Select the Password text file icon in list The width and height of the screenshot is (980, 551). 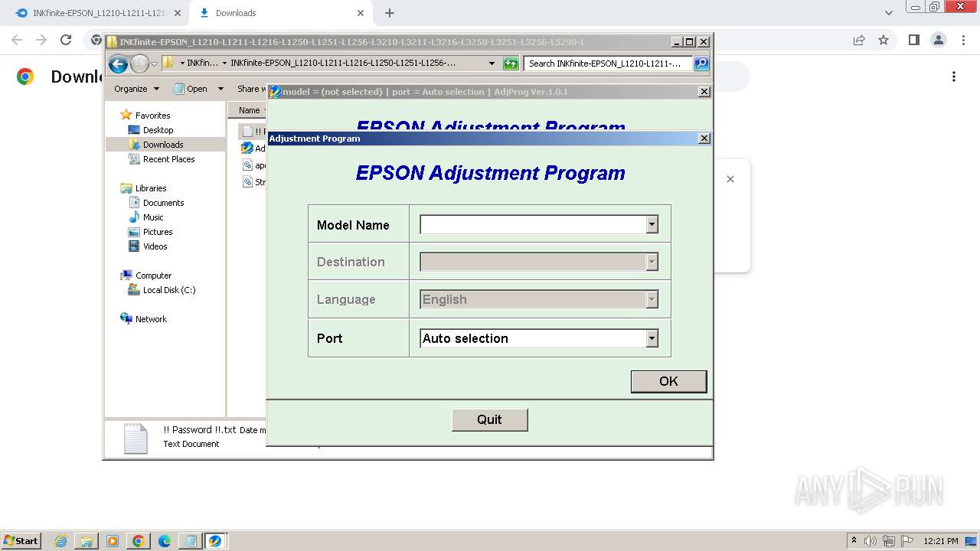[247, 132]
